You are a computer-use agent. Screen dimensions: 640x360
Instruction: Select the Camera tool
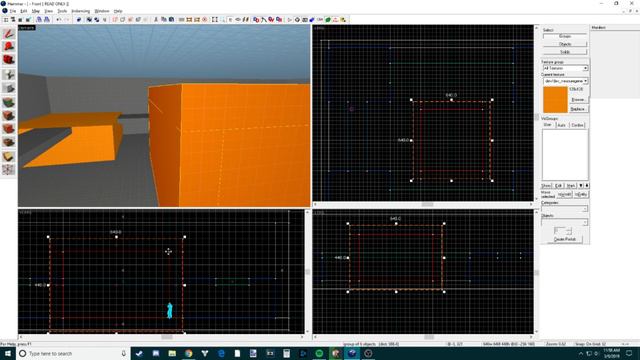[x=9, y=60]
